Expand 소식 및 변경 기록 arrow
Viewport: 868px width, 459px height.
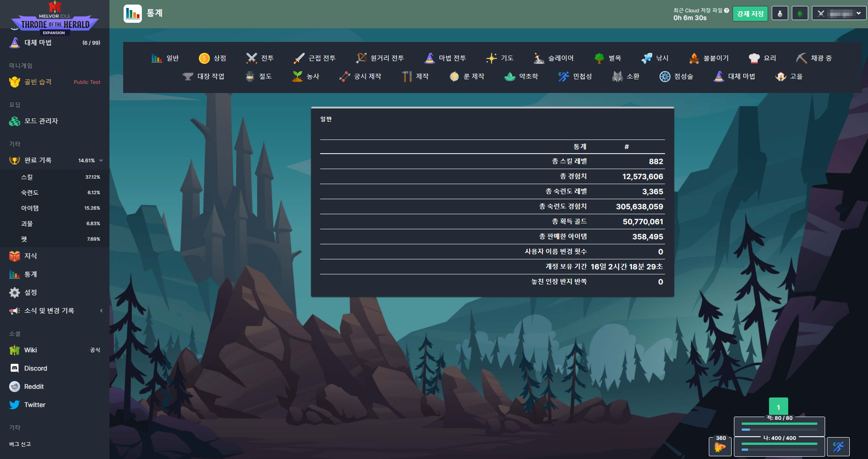[101, 310]
